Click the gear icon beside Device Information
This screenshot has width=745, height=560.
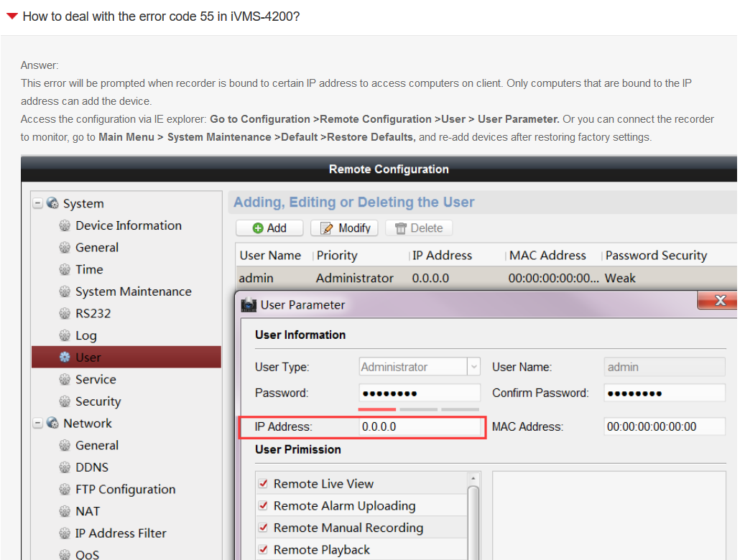click(64, 226)
